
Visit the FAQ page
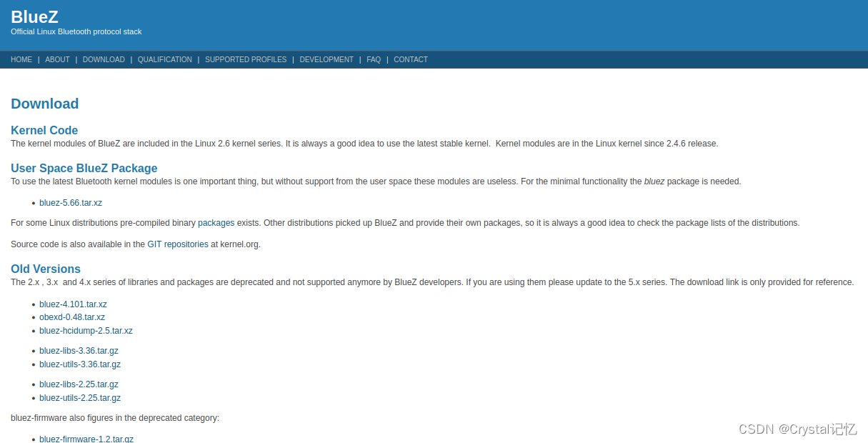coord(374,59)
